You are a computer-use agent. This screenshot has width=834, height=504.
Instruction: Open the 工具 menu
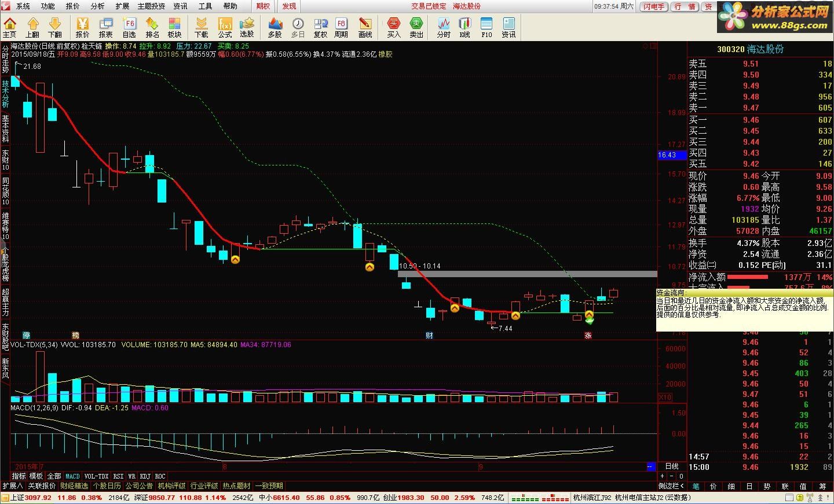click(x=205, y=6)
